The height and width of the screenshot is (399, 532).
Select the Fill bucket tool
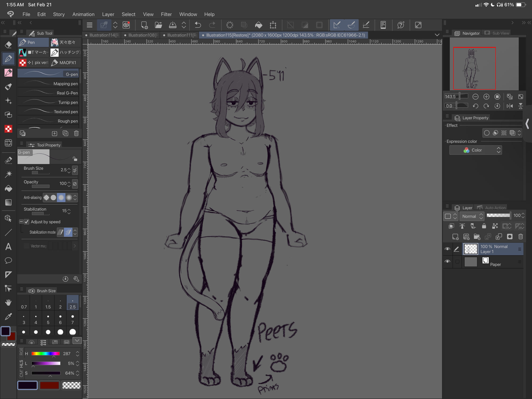pyautogui.click(x=8, y=188)
